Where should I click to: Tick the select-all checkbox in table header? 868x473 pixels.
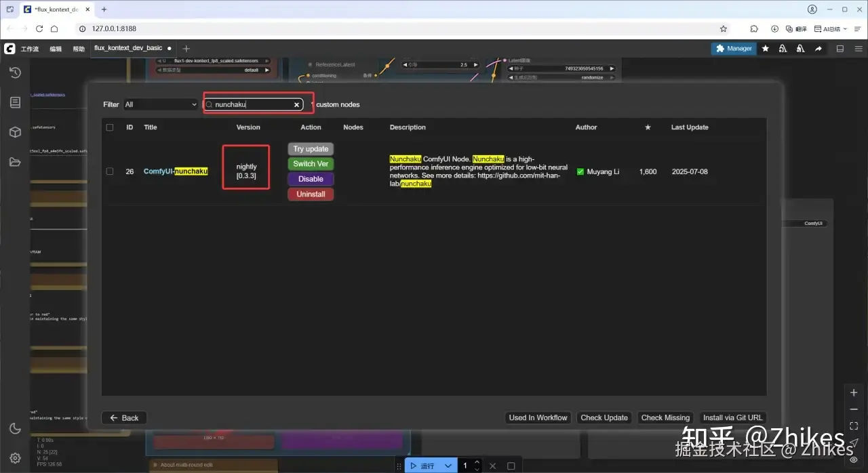click(x=110, y=127)
